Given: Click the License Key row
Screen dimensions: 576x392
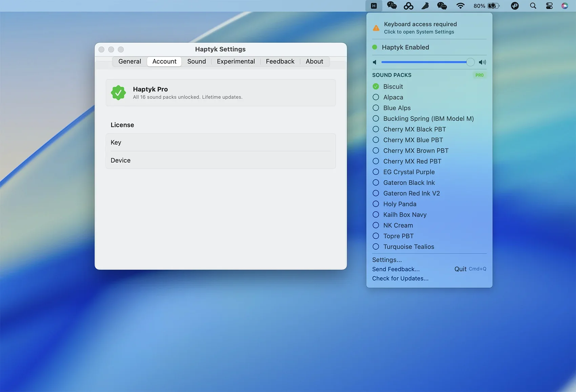Looking at the screenshot, I should [220, 143].
